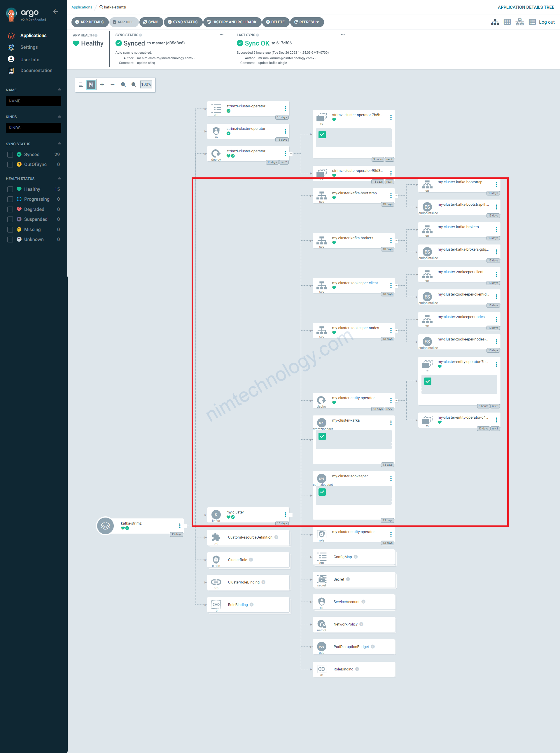560x753 pixels.
Task: Click the zoom out magnifier icon
Action: (x=134, y=85)
